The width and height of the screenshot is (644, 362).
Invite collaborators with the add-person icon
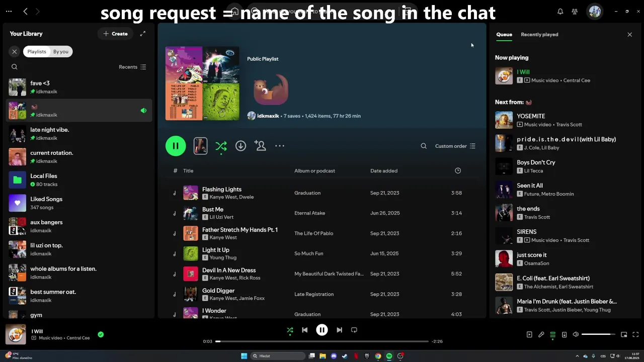[260, 146]
